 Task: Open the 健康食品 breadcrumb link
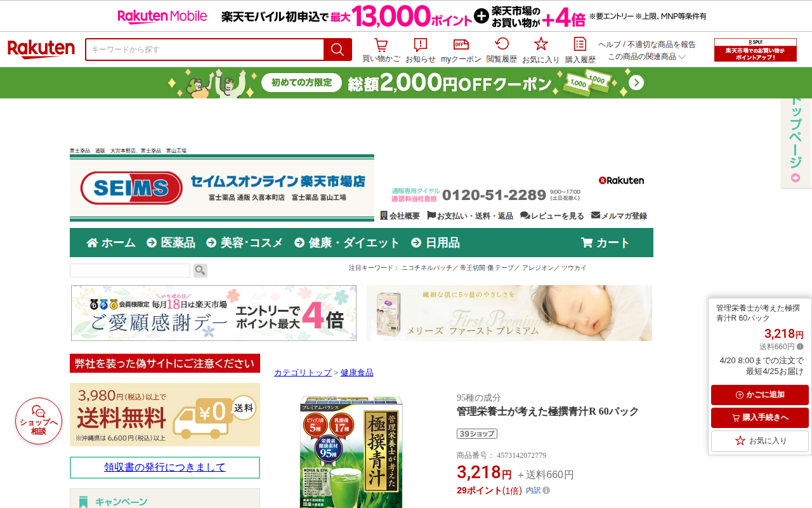pyautogui.click(x=357, y=373)
